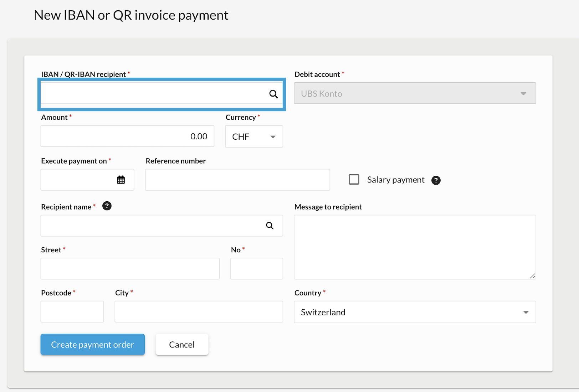Click the help icon beside Recipient name
Screen dimensions: 579x392
pyautogui.click(x=107, y=206)
